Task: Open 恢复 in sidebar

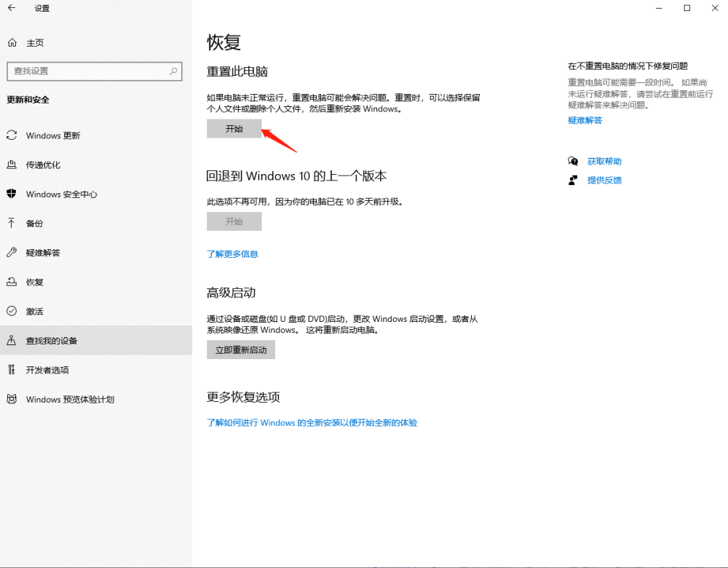Action: point(96,282)
